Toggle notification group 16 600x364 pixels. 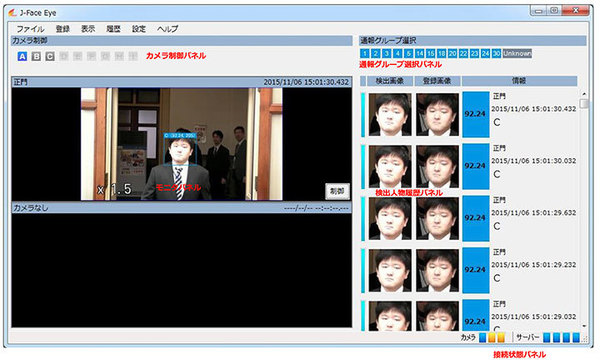click(x=430, y=54)
